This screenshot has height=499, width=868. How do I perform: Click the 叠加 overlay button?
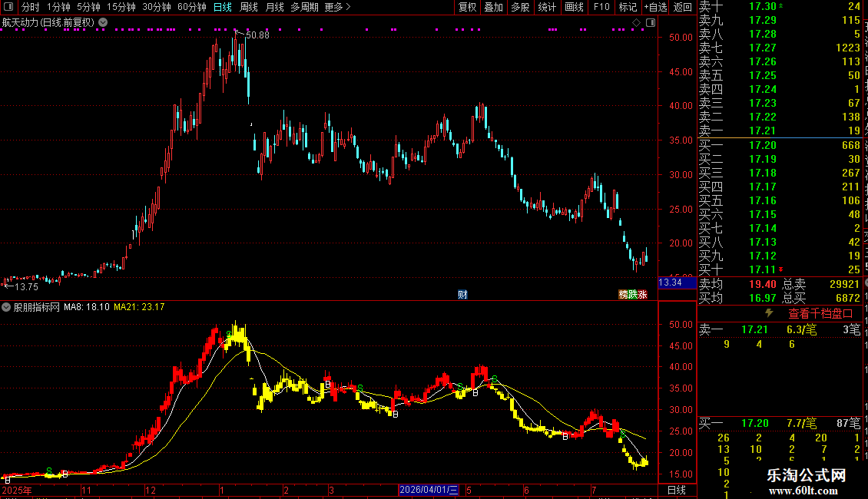(x=494, y=7)
